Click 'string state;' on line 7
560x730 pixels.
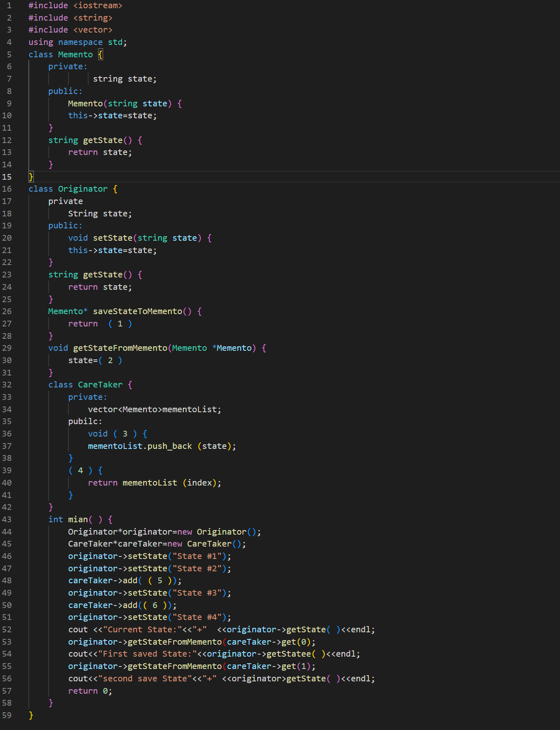[125, 79]
